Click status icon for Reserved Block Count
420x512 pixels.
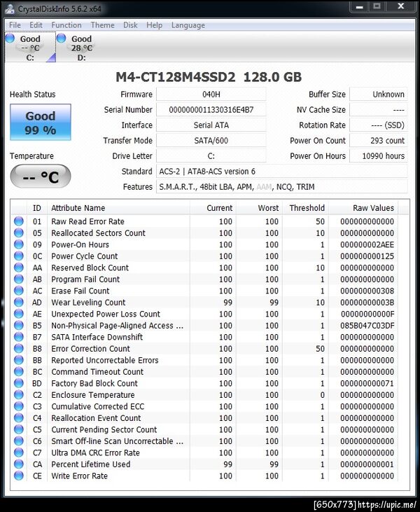click(19, 268)
